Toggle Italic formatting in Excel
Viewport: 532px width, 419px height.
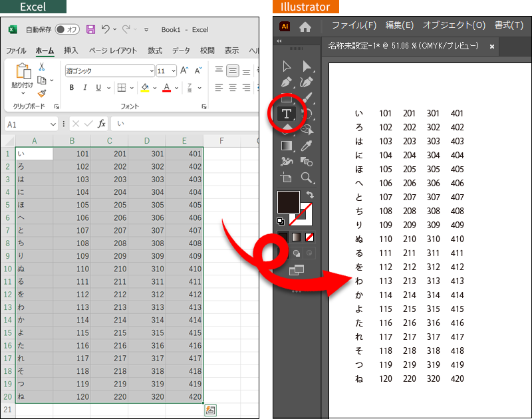(x=85, y=88)
